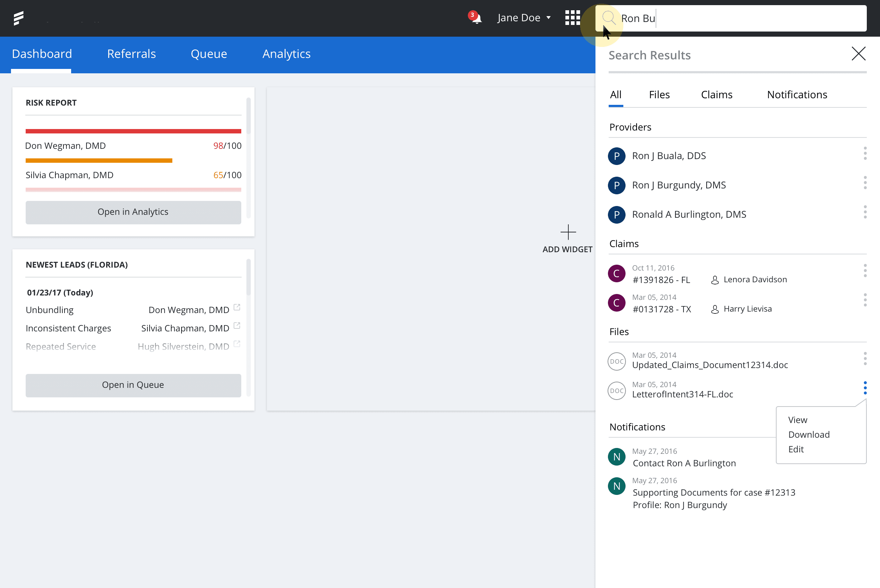This screenshot has width=880, height=588.
Task: Click Don Wegman's red risk score bar
Action: tap(133, 131)
